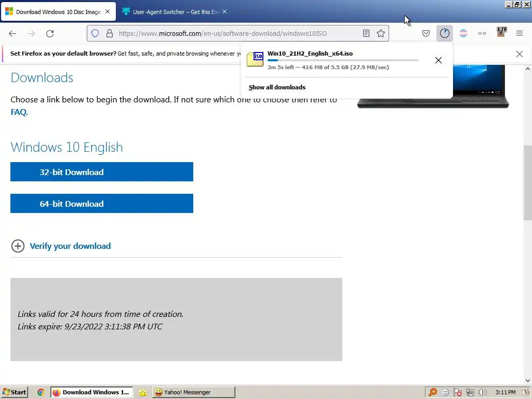Expand the Verify your download plus icon
532x399 pixels.
click(18, 246)
